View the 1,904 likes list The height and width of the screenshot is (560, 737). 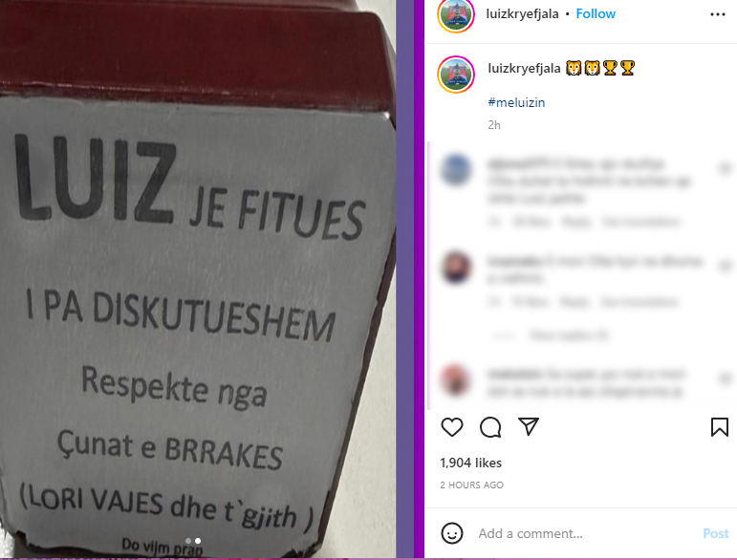(470, 463)
